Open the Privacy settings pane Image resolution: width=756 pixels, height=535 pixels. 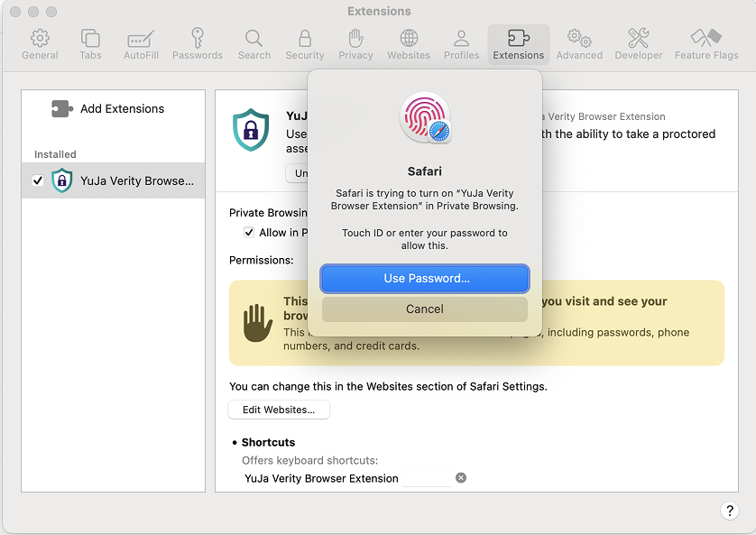click(355, 44)
